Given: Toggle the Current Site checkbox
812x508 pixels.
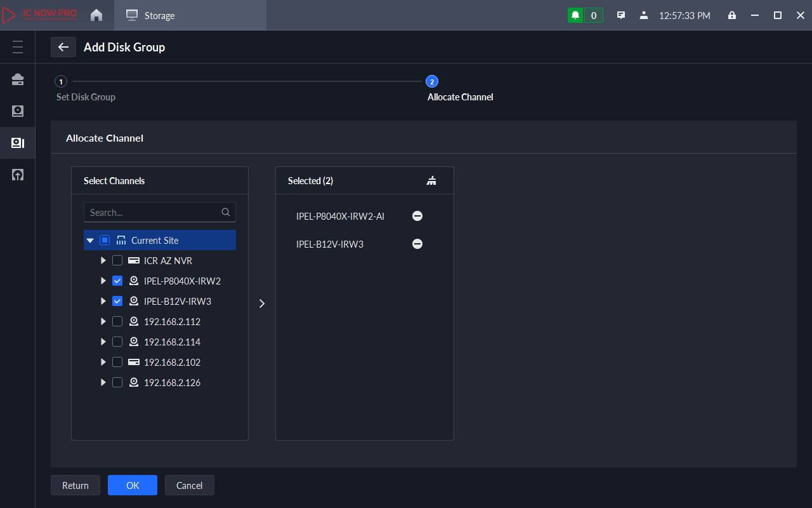Looking at the screenshot, I should point(105,241).
